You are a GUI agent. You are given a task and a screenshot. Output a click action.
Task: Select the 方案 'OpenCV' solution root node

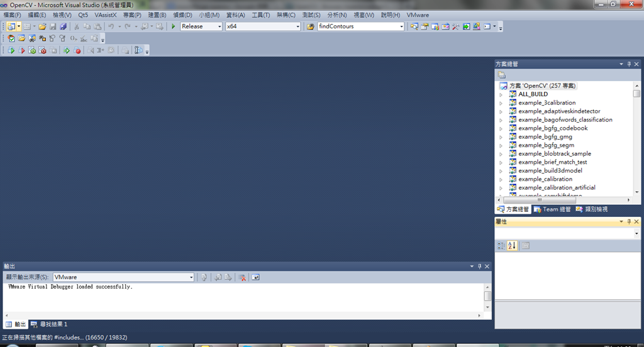[x=542, y=86]
